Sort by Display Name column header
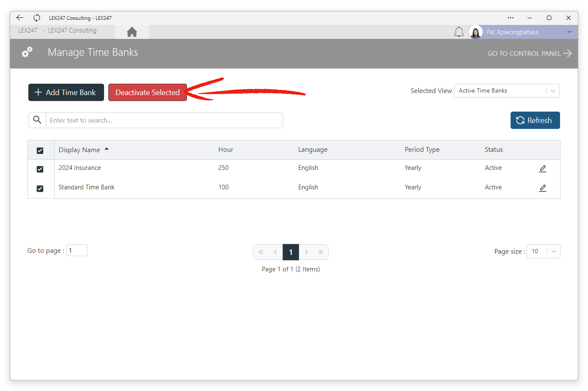The height and width of the screenshot is (391, 588). point(80,150)
